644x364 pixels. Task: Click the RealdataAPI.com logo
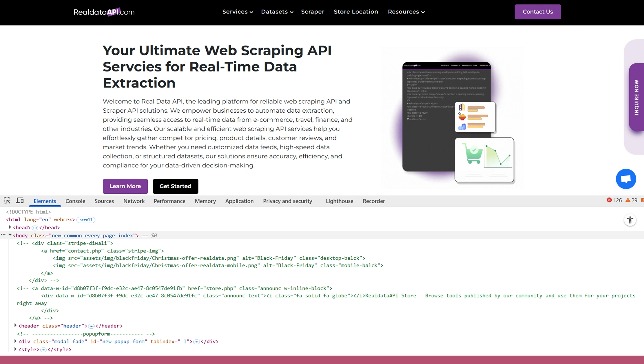click(104, 12)
